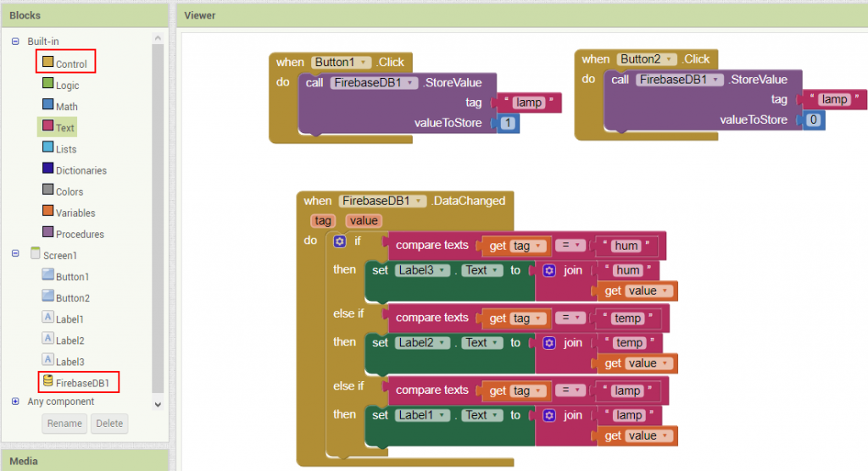Click the join mutator gear in Label3 row
Viewport: 868px width, 471px height.
[x=549, y=270]
